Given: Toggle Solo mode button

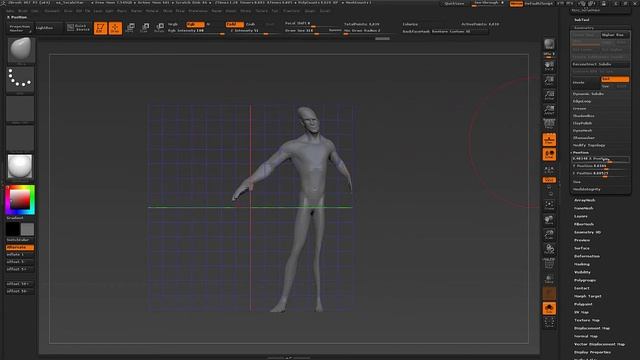Looking at the screenshot, I should pyautogui.click(x=549, y=308).
